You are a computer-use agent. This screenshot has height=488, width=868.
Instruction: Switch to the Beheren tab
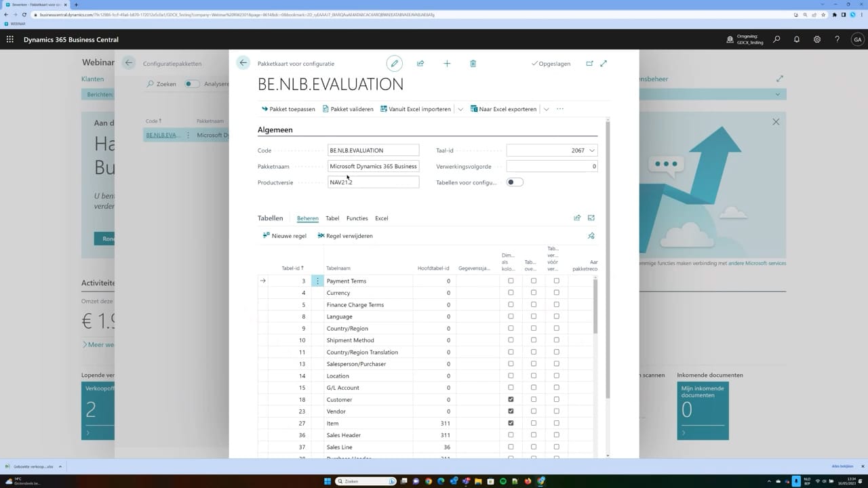click(x=308, y=218)
